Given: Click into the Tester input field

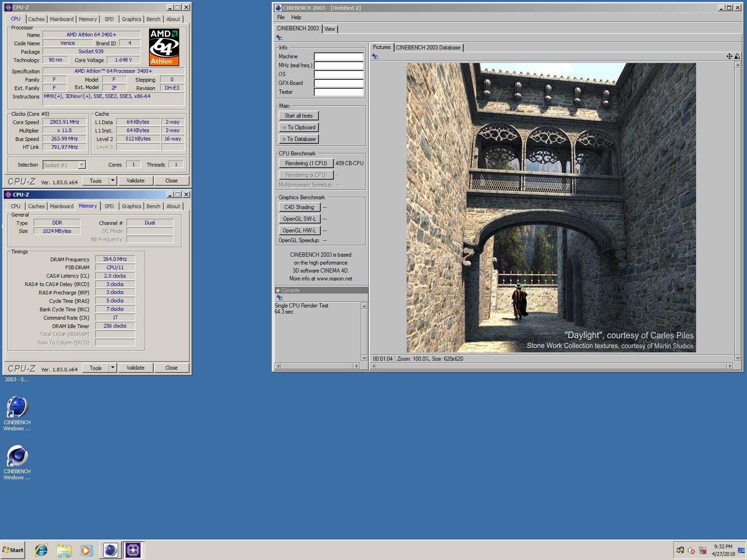Looking at the screenshot, I should 338,92.
